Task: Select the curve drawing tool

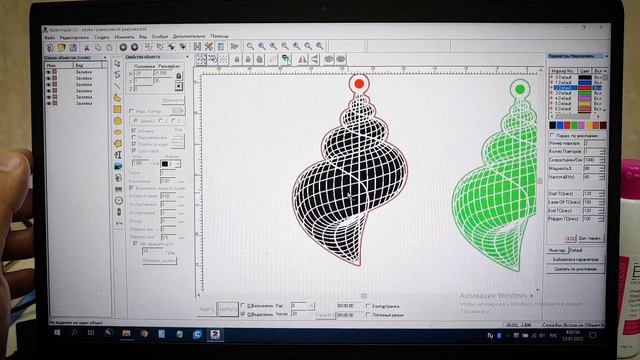Action: pos(118,98)
